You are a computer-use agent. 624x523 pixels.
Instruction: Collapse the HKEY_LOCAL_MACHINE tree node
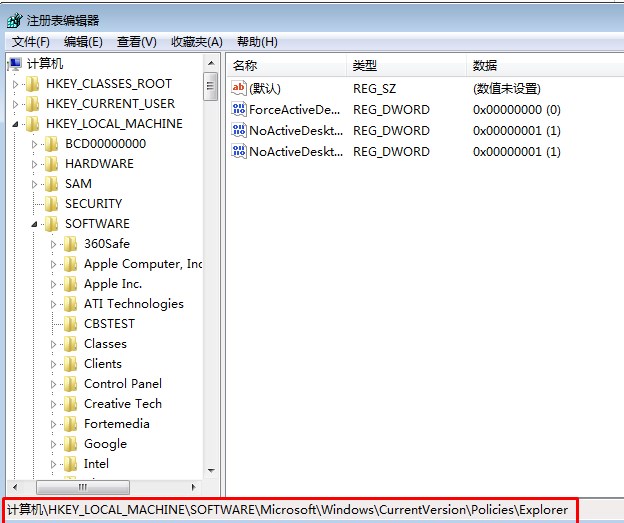15,124
